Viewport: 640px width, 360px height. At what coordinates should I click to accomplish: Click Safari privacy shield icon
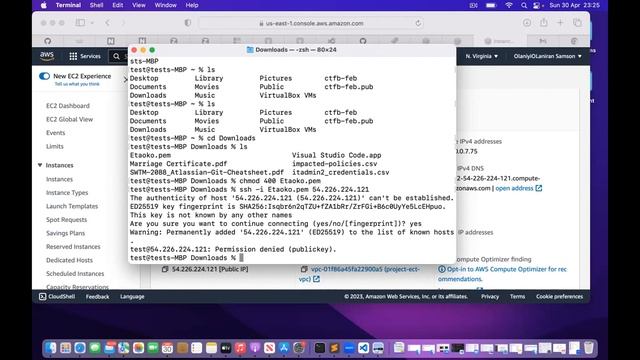[x=188, y=23]
